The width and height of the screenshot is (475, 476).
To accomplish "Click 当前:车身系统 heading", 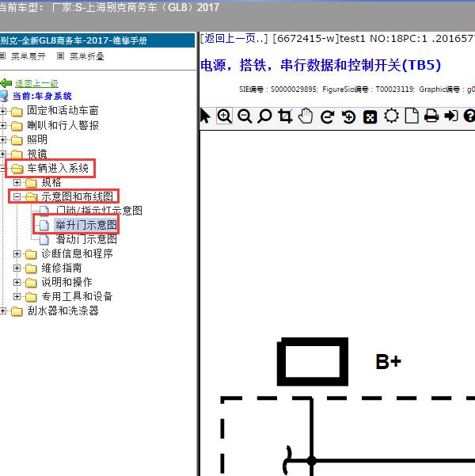I will (42, 97).
